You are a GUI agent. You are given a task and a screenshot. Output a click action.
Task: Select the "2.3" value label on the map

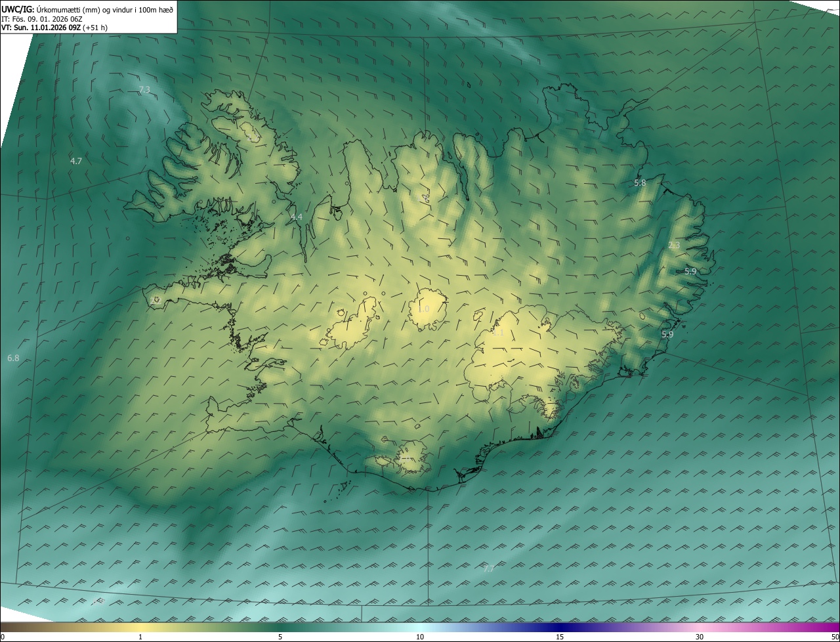point(674,246)
